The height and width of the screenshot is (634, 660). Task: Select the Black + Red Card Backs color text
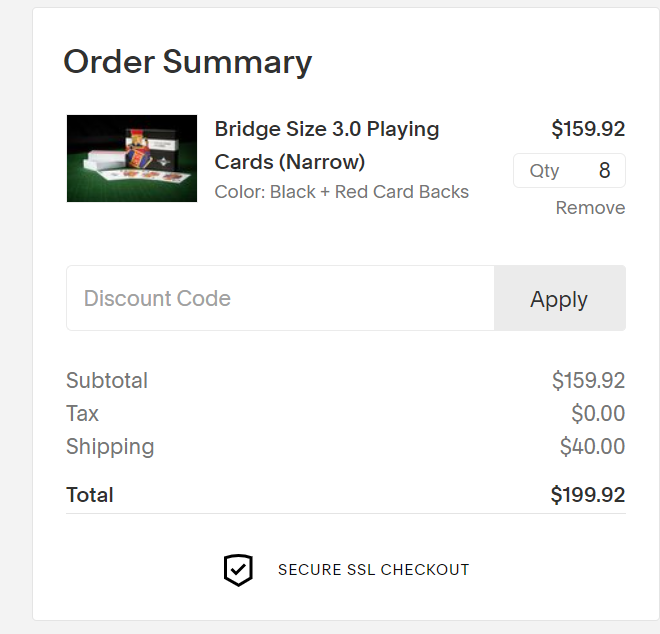click(x=342, y=192)
